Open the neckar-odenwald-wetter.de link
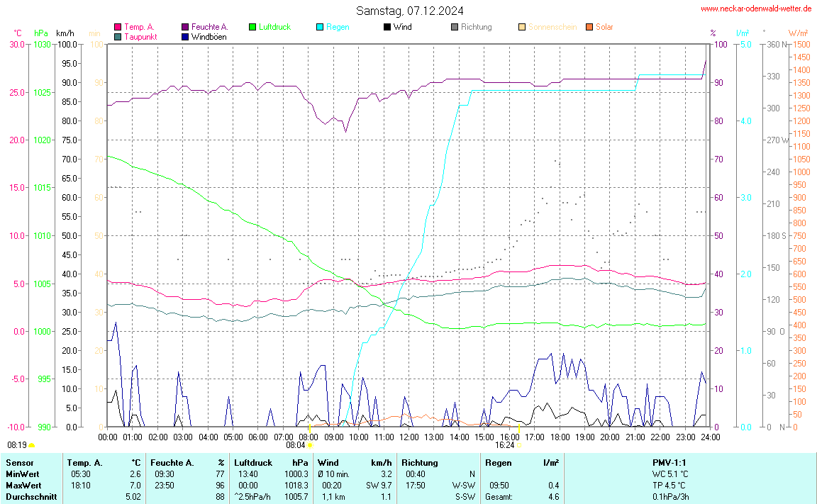817x504 pixels. click(x=755, y=9)
